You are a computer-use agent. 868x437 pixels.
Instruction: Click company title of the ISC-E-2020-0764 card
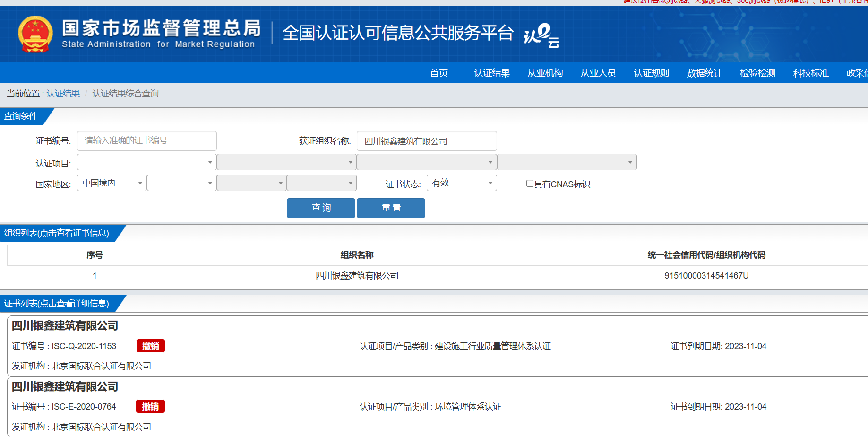[65, 386]
